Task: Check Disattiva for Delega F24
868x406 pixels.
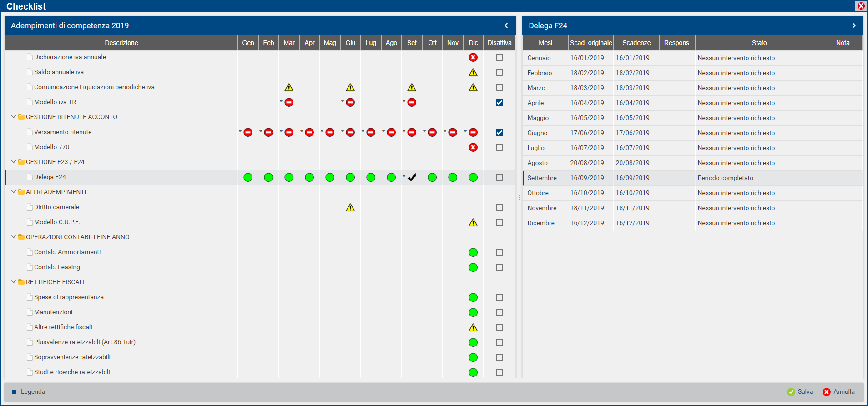Action: click(500, 177)
